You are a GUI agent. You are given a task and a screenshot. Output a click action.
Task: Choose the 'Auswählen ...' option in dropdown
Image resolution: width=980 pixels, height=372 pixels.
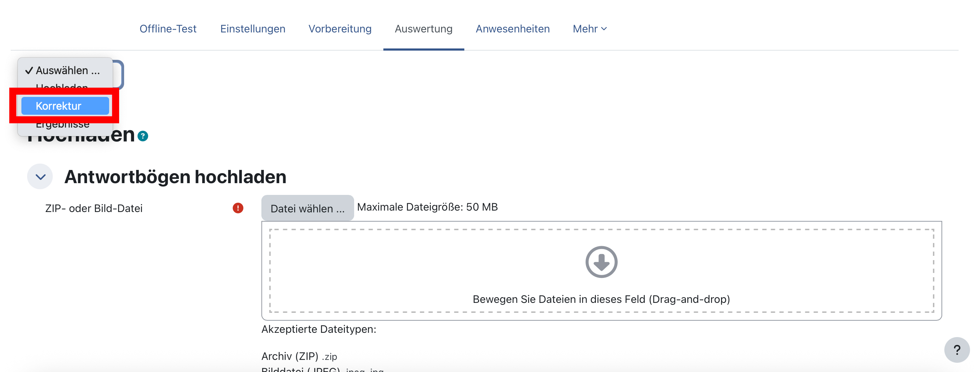coord(65,70)
